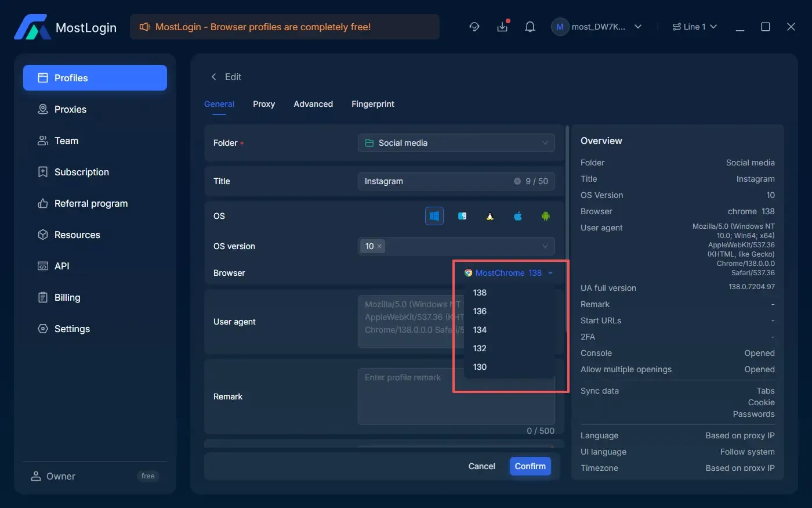This screenshot has height=508, width=812.
Task: Focus the Remark text area
Action: pos(456,397)
